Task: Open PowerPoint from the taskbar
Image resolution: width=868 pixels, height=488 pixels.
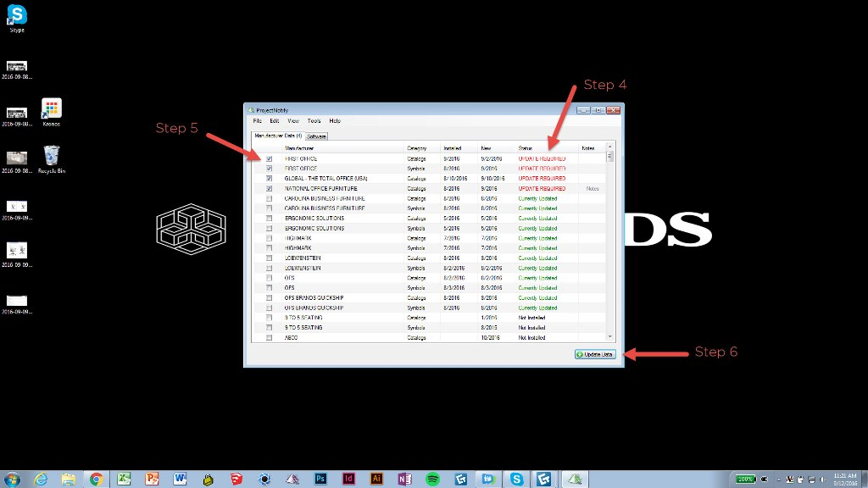Action: click(153, 480)
